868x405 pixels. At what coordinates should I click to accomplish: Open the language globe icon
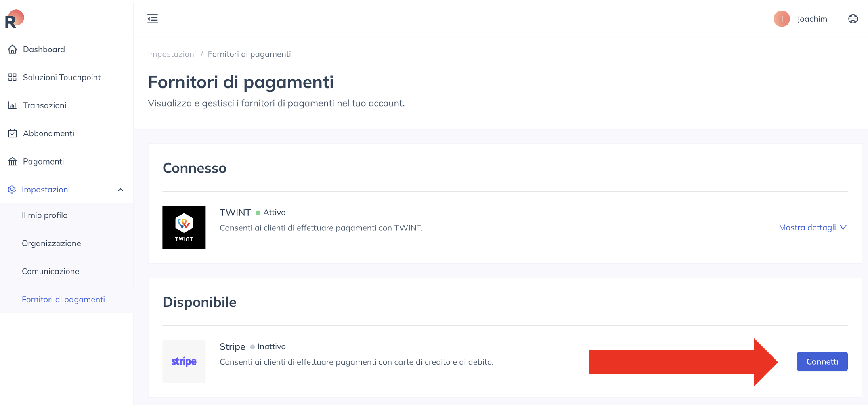coord(853,19)
